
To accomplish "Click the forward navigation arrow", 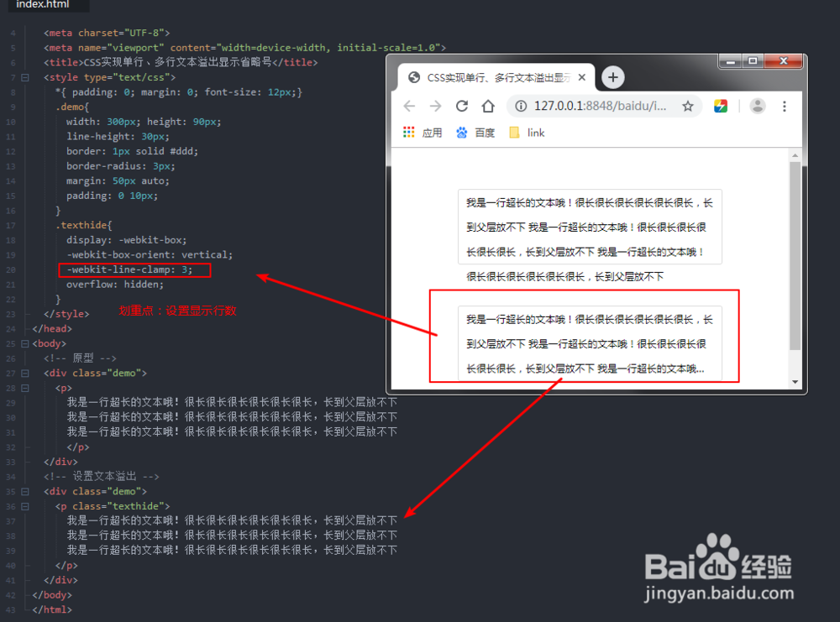I will (434, 106).
